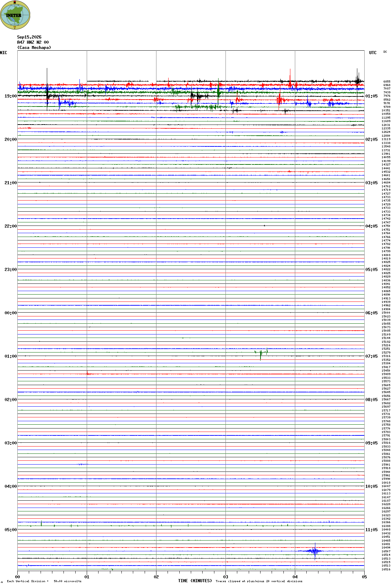Click the 05:00 local time marker

(x=10, y=530)
